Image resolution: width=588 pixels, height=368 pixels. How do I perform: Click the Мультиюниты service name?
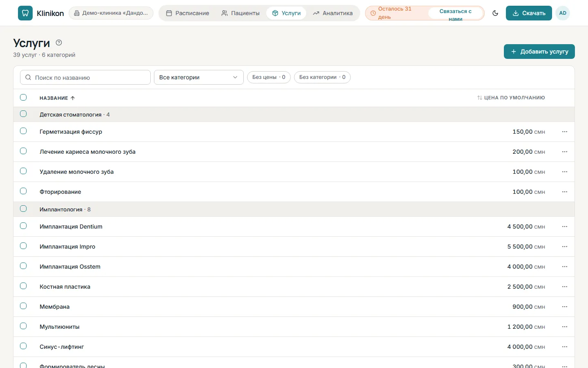(x=60, y=327)
